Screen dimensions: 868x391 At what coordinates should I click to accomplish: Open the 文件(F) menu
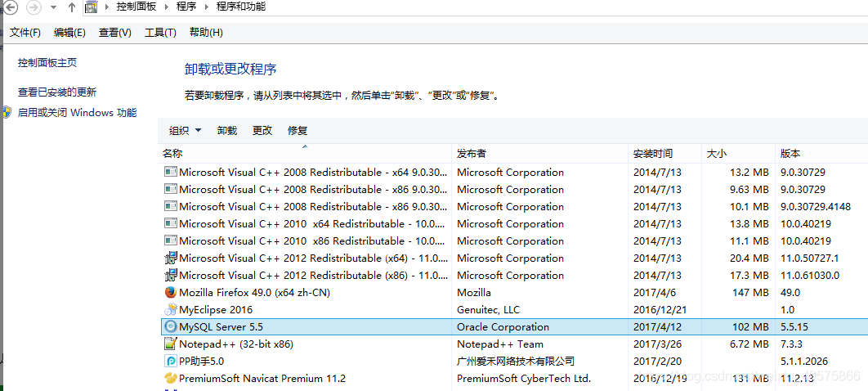[25, 33]
